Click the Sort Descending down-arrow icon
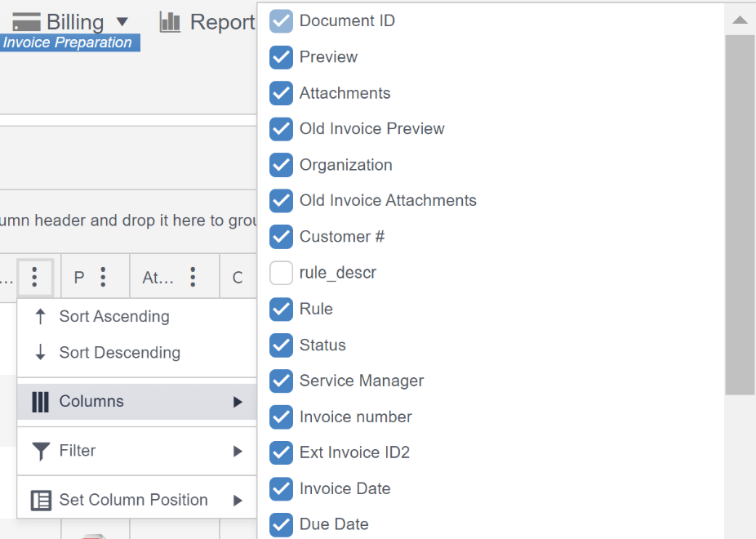 41,353
